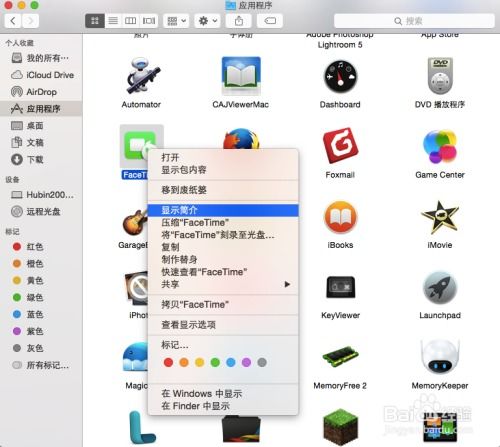Apply the red tag in context menu
This screenshot has height=447, width=500.
click(x=168, y=362)
